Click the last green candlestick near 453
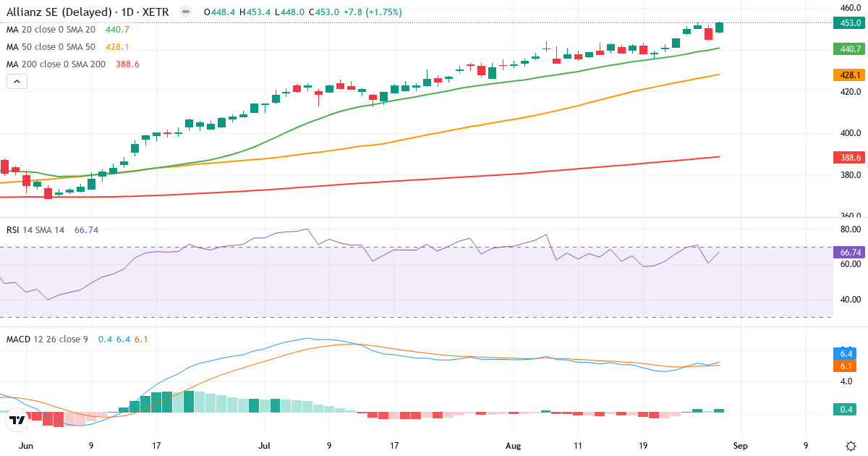868x456 pixels. click(719, 28)
